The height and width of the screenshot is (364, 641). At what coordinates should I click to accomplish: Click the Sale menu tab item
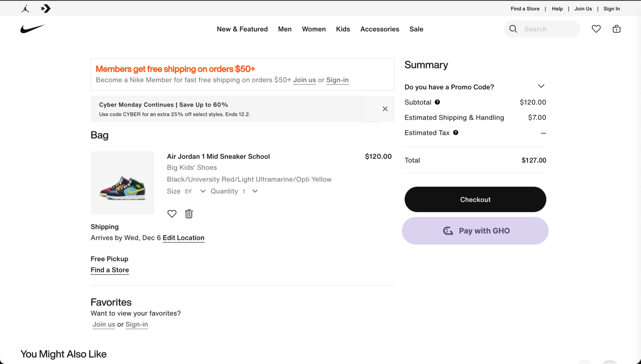click(416, 29)
